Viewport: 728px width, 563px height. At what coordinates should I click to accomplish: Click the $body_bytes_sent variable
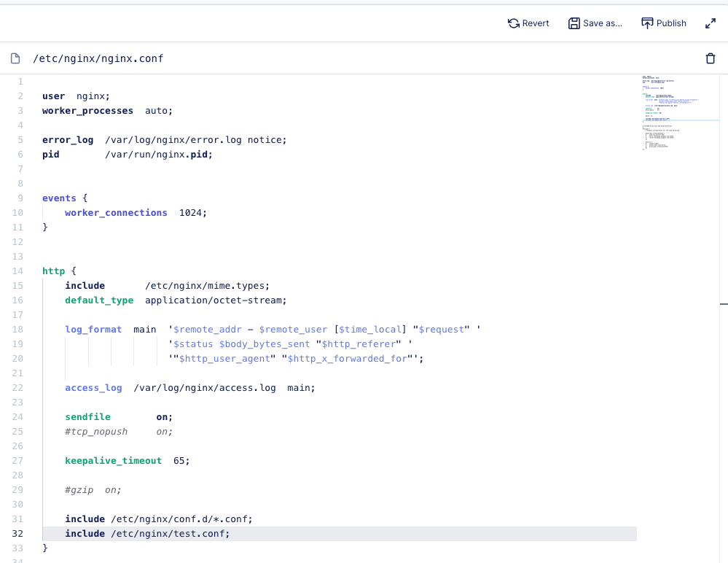pos(265,344)
